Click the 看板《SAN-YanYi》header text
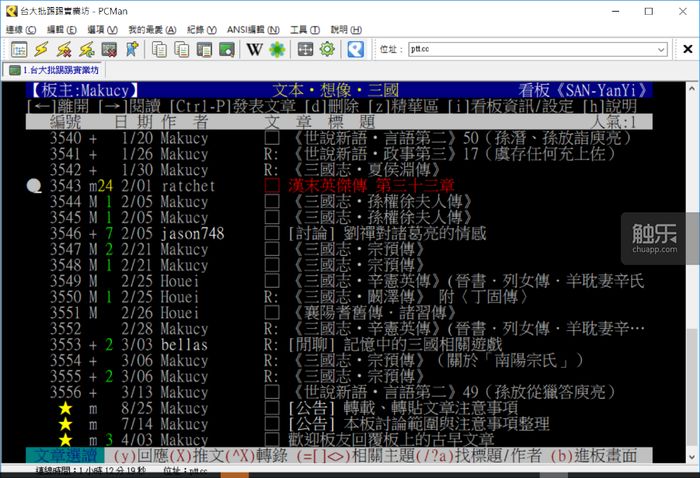 tap(583, 90)
